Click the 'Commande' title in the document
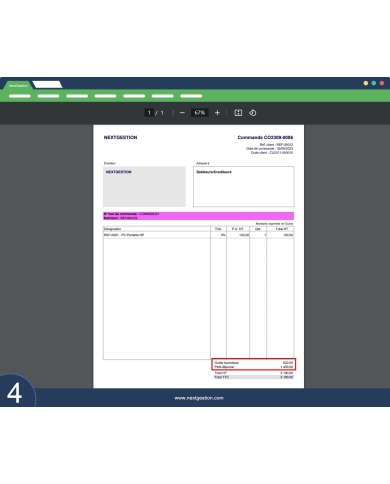 (x=265, y=137)
